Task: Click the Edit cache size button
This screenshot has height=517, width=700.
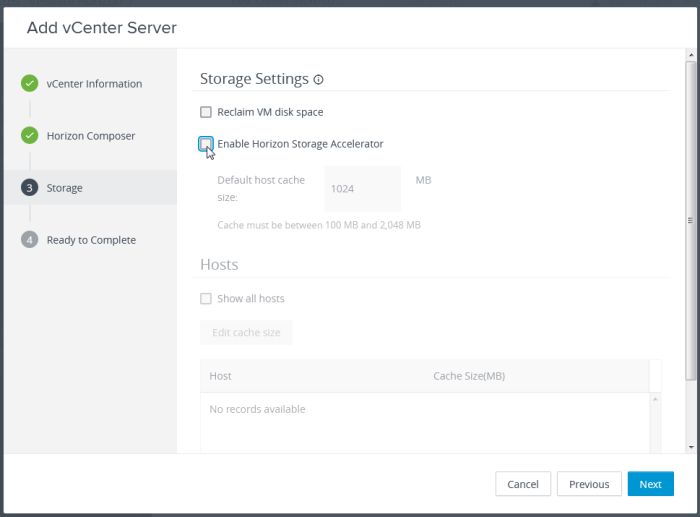Action: (246, 333)
